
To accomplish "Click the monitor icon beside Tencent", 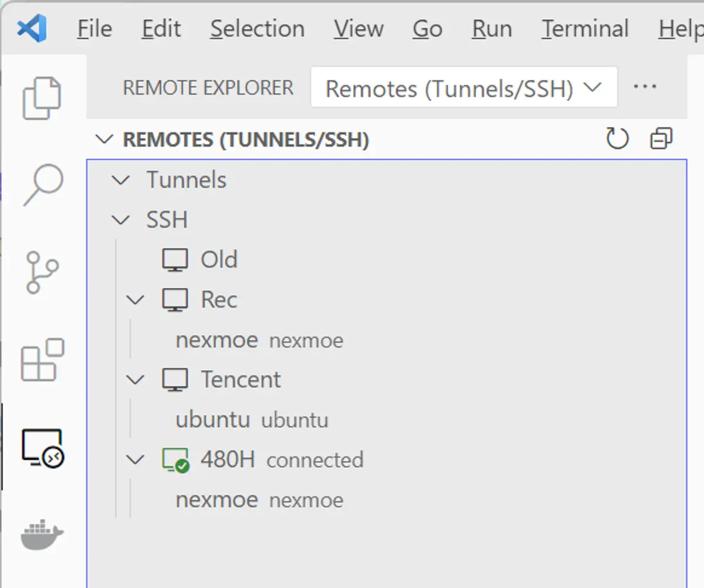I will pos(175,380).
